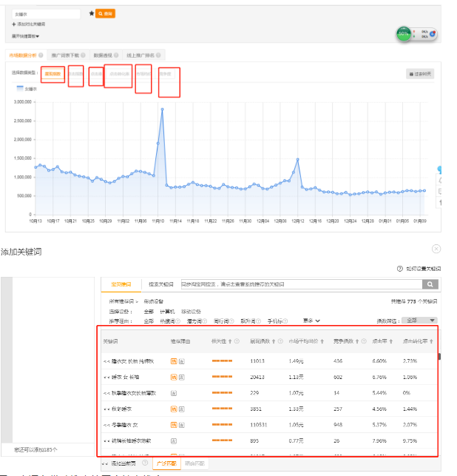Select the 展现指数 data type

(53, 74)
